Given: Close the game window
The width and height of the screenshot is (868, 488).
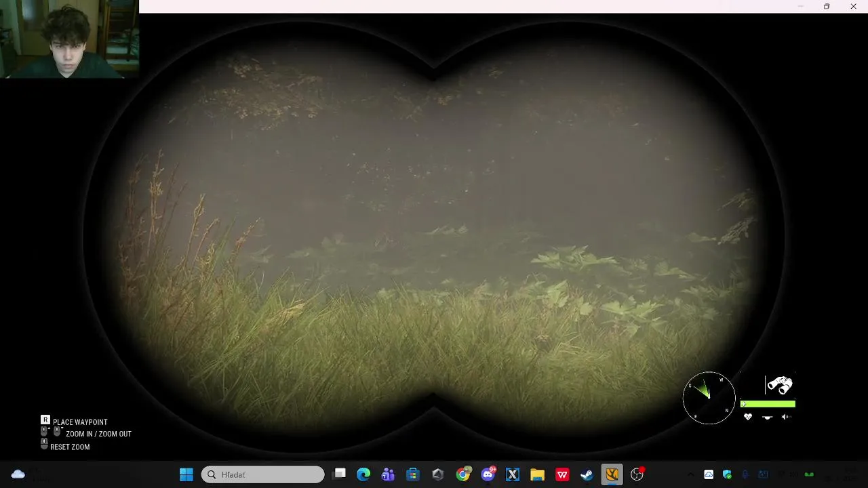Looking at the screenshot, I should tap(853, 6).
